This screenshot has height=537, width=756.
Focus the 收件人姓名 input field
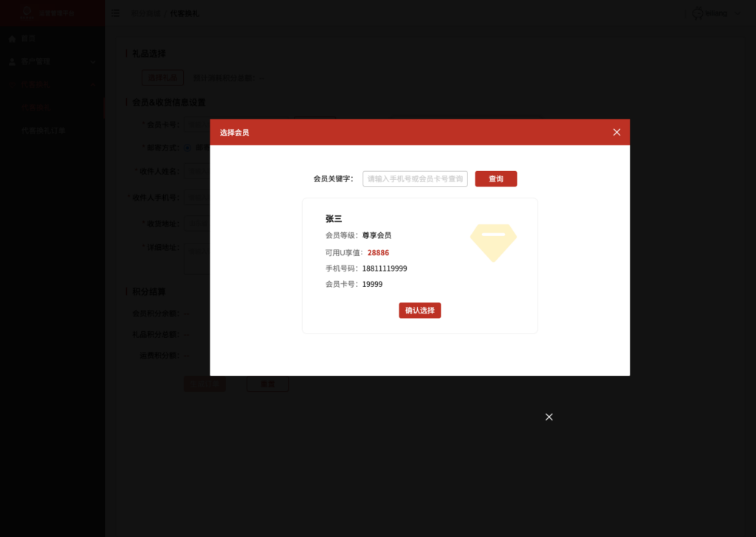point(196,171)
